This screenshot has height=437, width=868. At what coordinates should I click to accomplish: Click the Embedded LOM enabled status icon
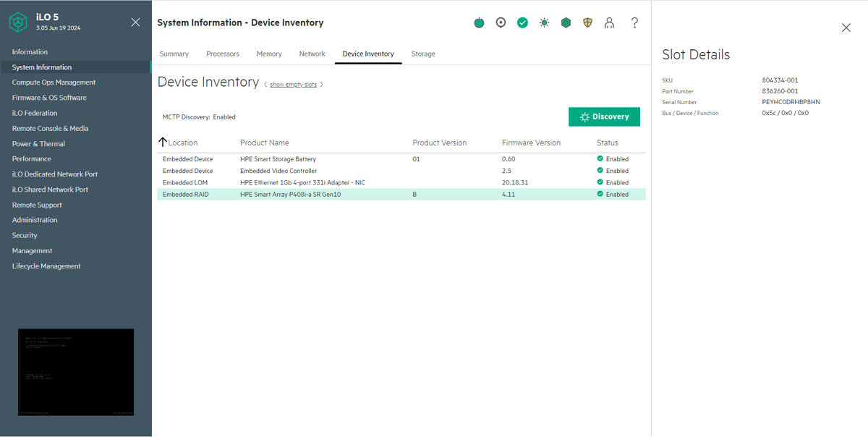[600, 182]
